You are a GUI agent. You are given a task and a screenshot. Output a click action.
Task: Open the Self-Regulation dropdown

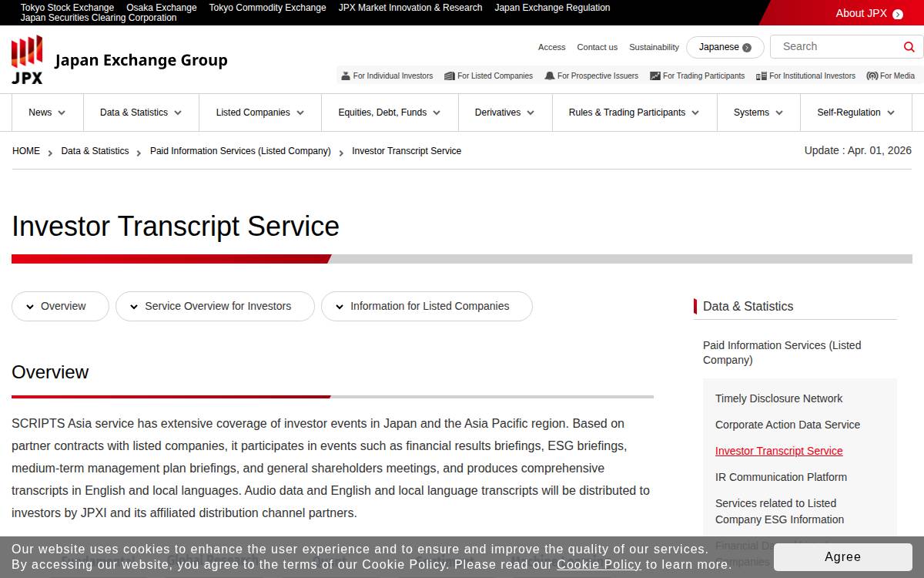[856, 113]
